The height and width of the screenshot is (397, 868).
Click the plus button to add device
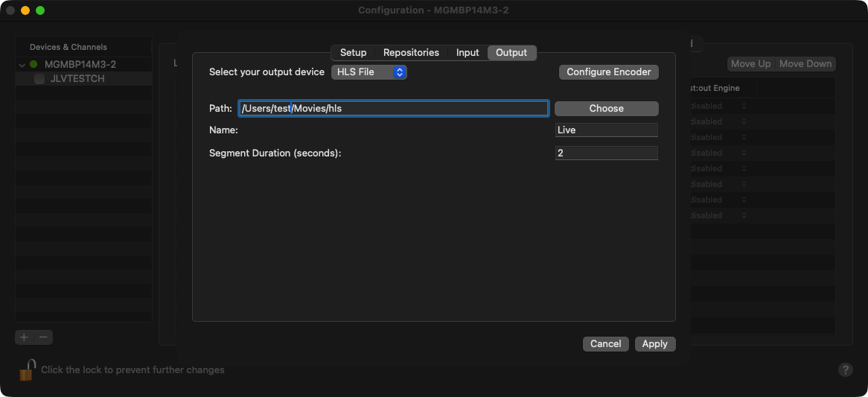[x=24, y=337]
